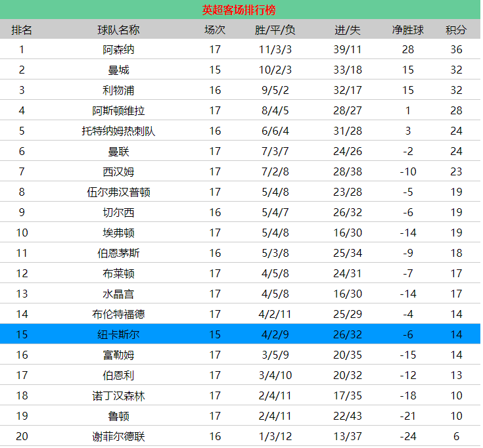The width and height of the screenshot is (483, 448).
Task: Click 鲁顿's goals for/against 22/43 cell
Action: tap(348, 416)
